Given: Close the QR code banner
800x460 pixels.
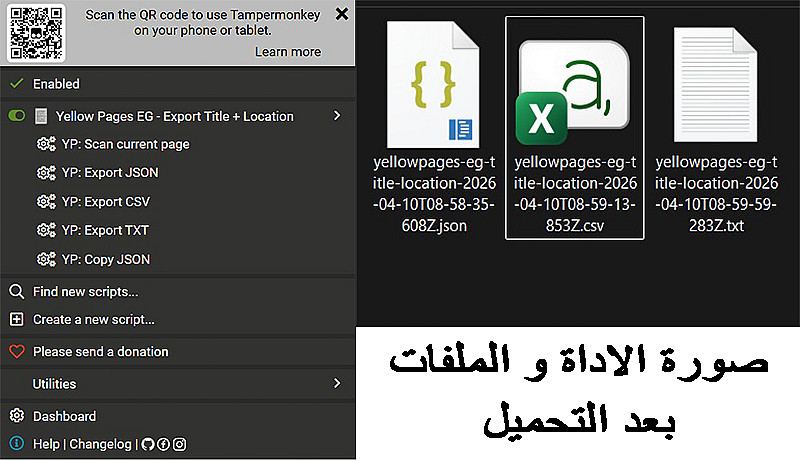Looking at the screenshot, I should pos(342,14).
